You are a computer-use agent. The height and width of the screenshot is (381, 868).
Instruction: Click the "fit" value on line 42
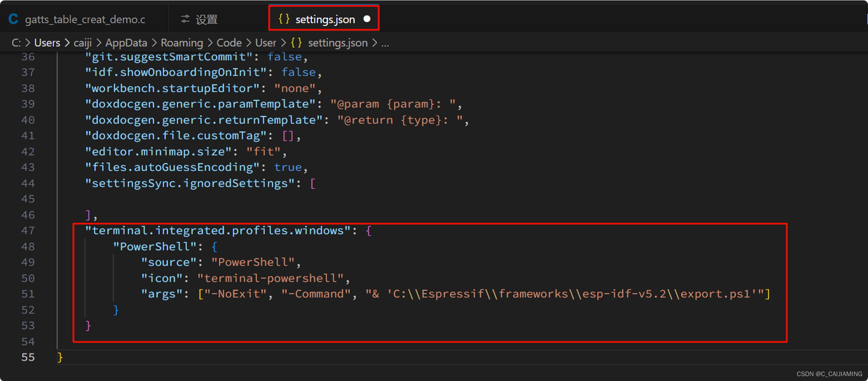pyautogui.click(x=263, y=151)
